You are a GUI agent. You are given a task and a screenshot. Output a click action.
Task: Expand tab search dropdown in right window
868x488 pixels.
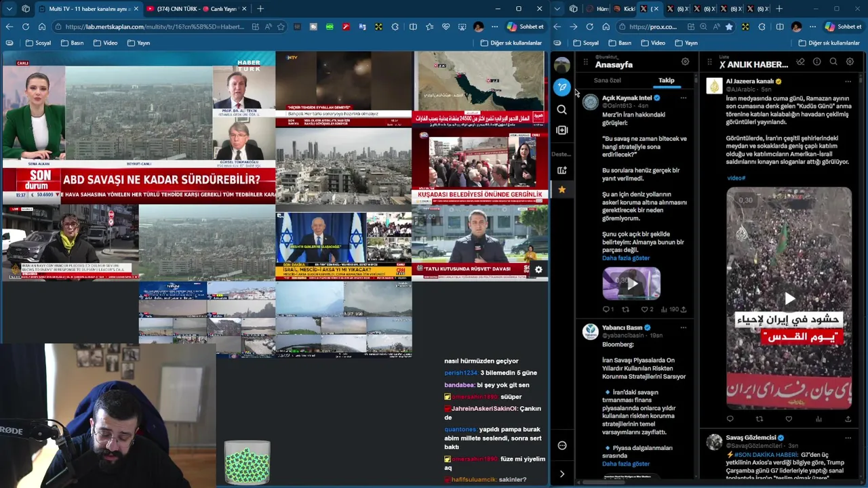[557, 9]
